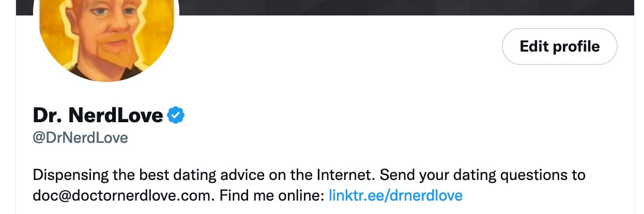
Task: Open the dark header banner image
Action: pos(403,7)
